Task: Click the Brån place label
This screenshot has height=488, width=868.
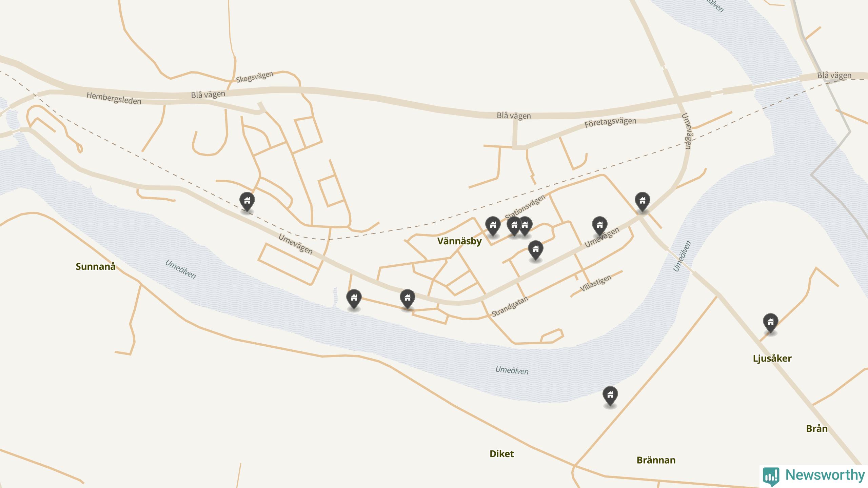Action: point(816,428)
